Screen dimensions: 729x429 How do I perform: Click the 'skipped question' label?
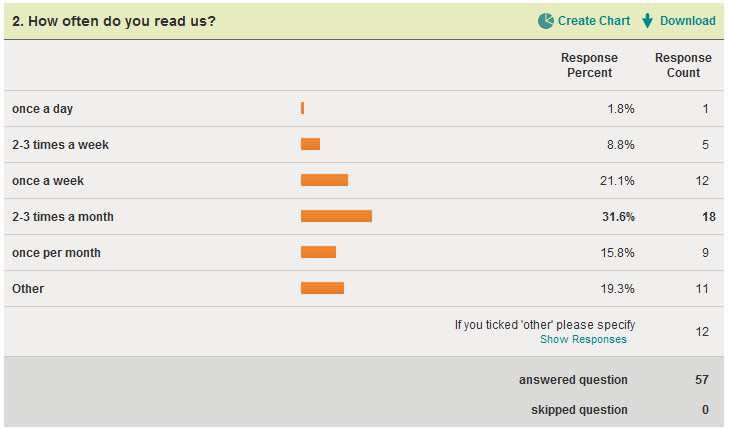tap(579, 410)
